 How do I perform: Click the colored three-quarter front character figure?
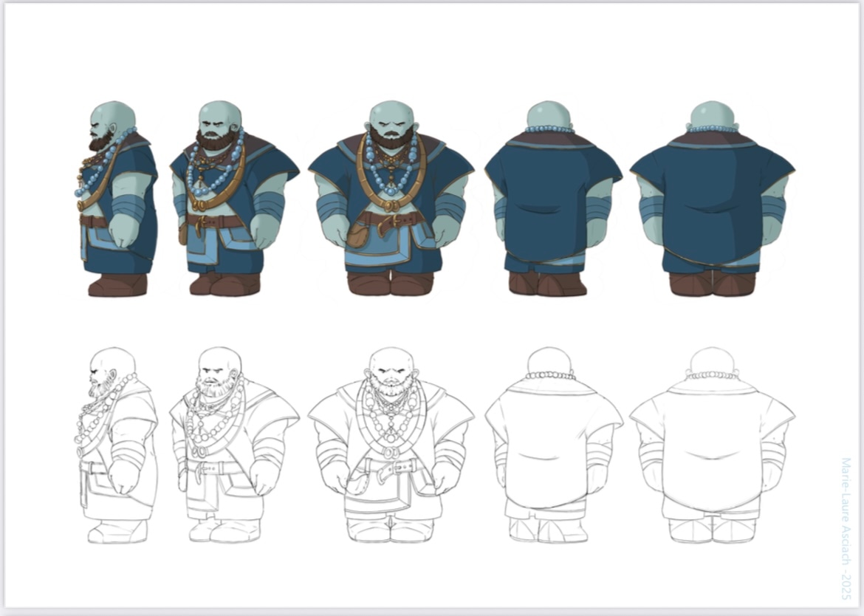(x=234, y=199)
